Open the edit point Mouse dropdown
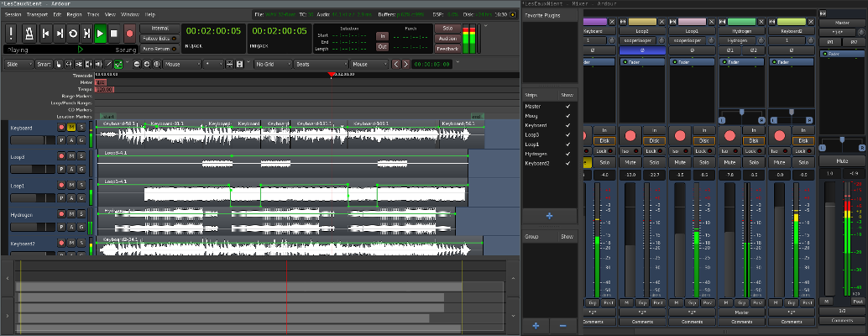868x336 pixels. point(370,64)
